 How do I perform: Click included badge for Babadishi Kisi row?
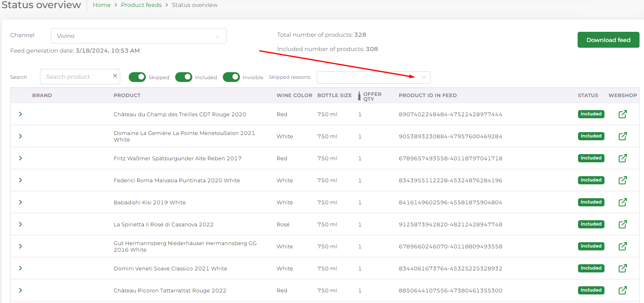(x=591, y=202)
